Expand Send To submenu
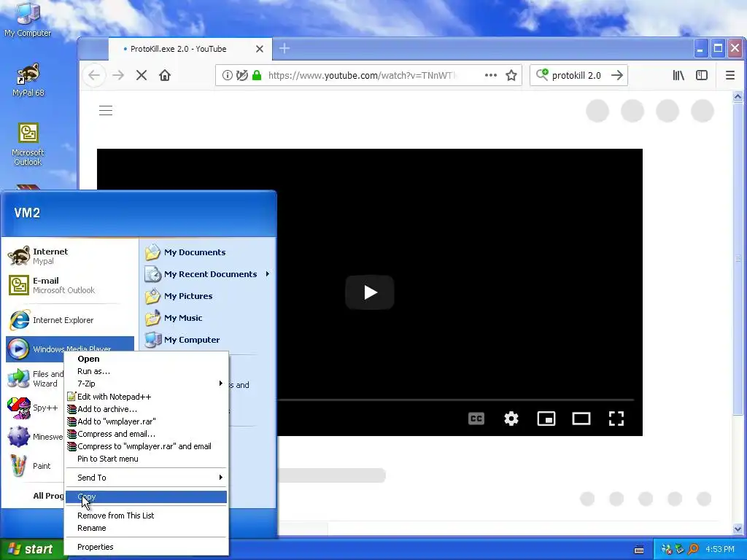 coord(146,478)
